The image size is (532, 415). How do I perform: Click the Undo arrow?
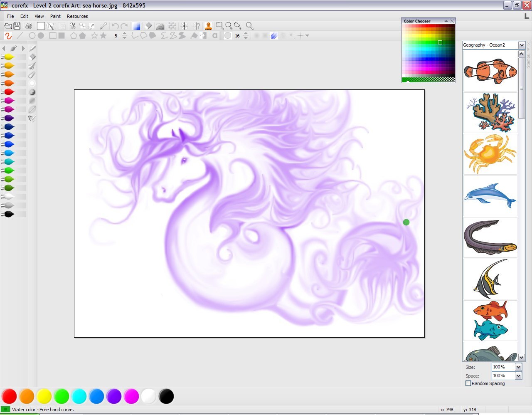click(x=115, y=26)
